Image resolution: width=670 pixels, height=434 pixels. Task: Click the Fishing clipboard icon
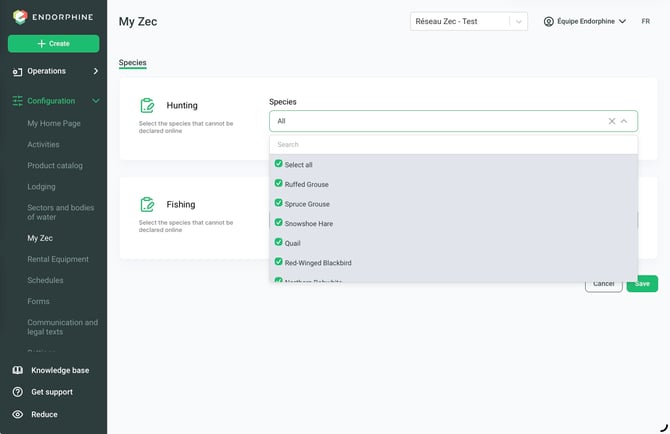[147, 205]
